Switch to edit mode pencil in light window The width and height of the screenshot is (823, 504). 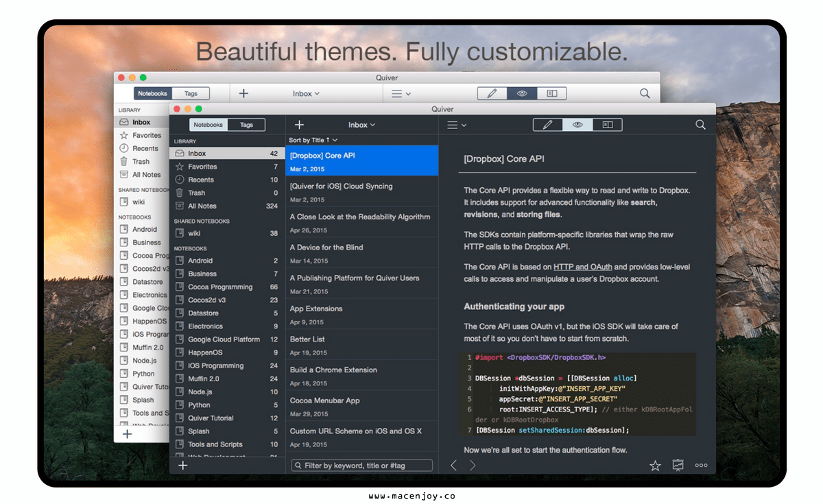tap(492, 93)
